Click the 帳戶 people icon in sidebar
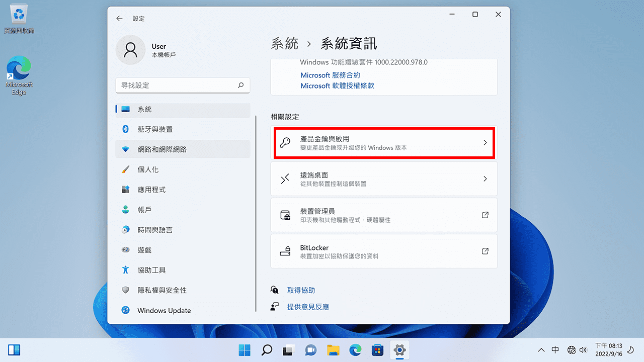 click(125, 210)
